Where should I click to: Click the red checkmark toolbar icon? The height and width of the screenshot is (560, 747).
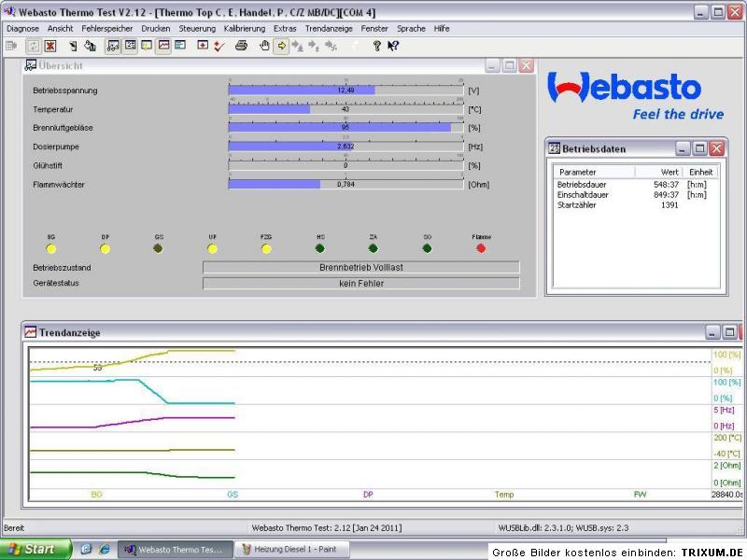218,46
